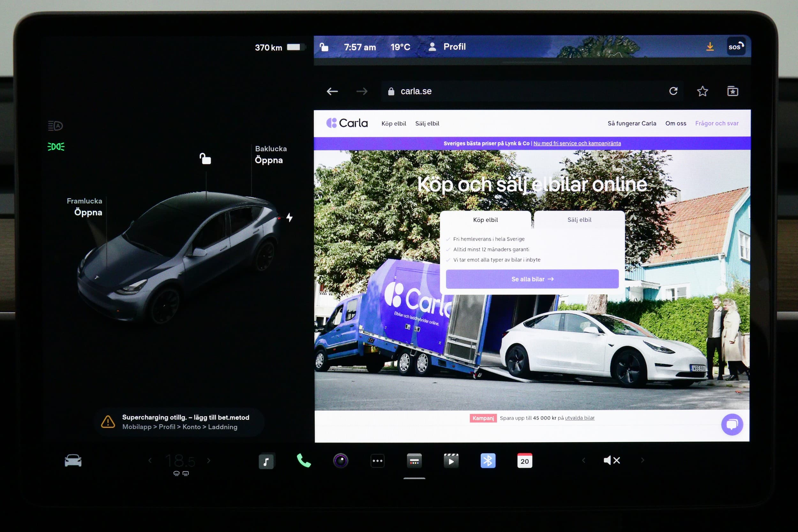798x532 pixels.
Task: Open the all apps three-dots launcher
Action: click(377, 461)
